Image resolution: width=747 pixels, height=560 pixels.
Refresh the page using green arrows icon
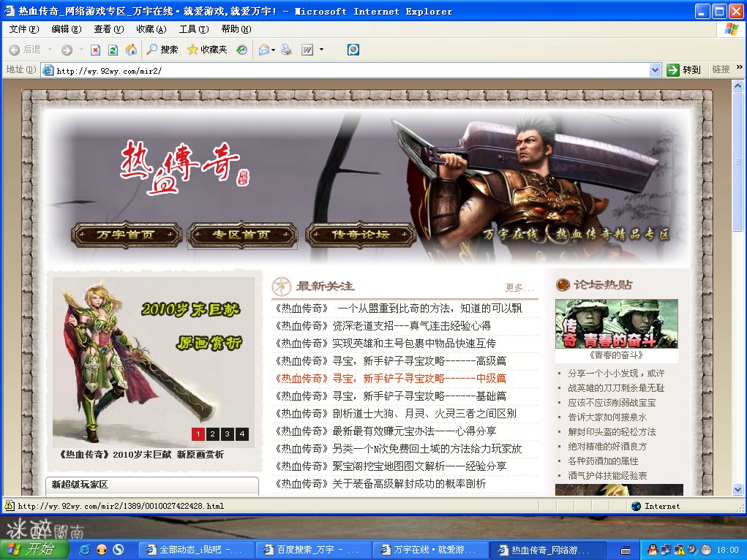point(113,50)
